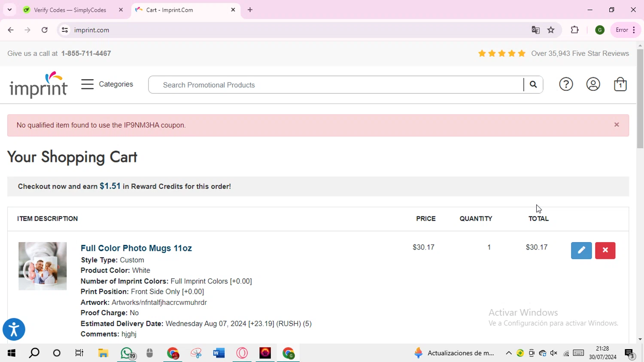
Task: Open the Windows Start menu
Action: (12, 353)
